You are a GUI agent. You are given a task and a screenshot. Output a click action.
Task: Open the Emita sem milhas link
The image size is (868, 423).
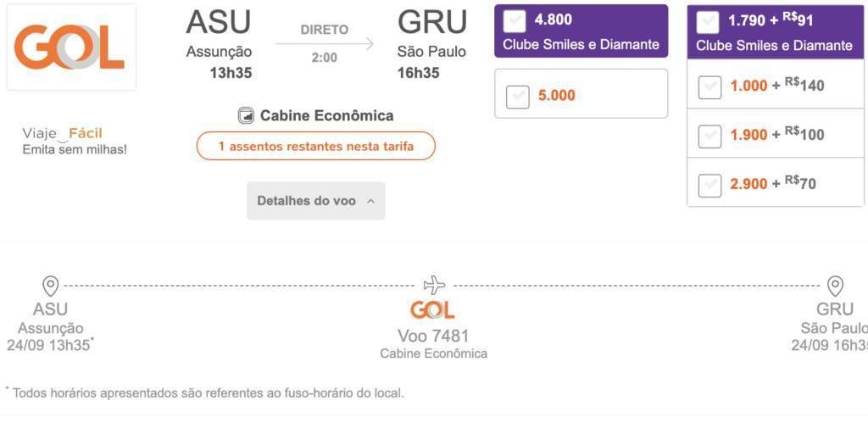click(75, 149)
